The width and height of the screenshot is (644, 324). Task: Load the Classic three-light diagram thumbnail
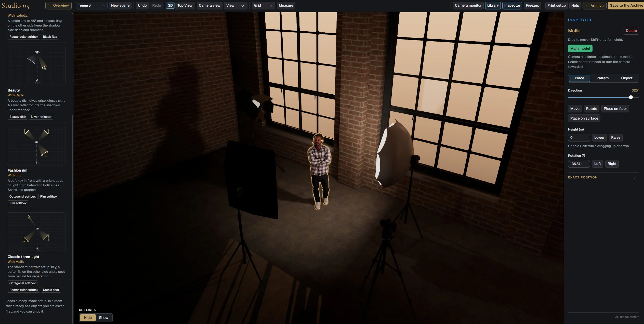(x=36, y=232)
